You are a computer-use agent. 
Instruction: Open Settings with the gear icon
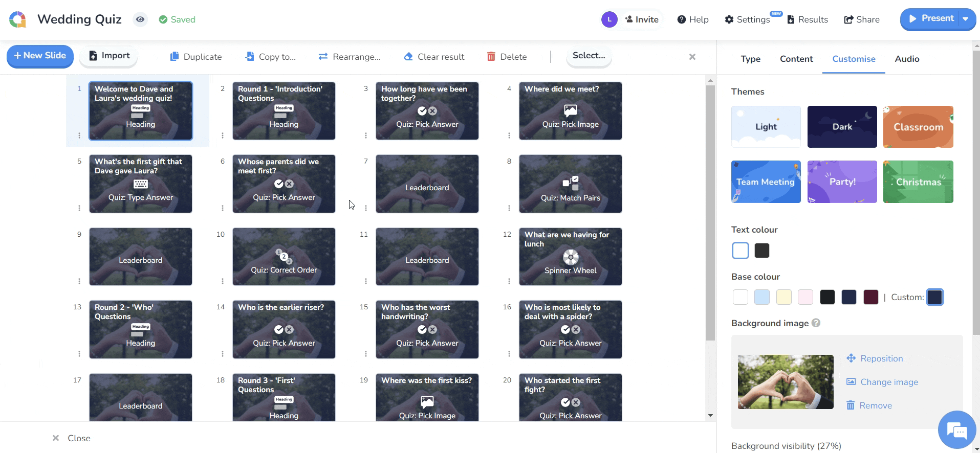click(x=747, y=19)
